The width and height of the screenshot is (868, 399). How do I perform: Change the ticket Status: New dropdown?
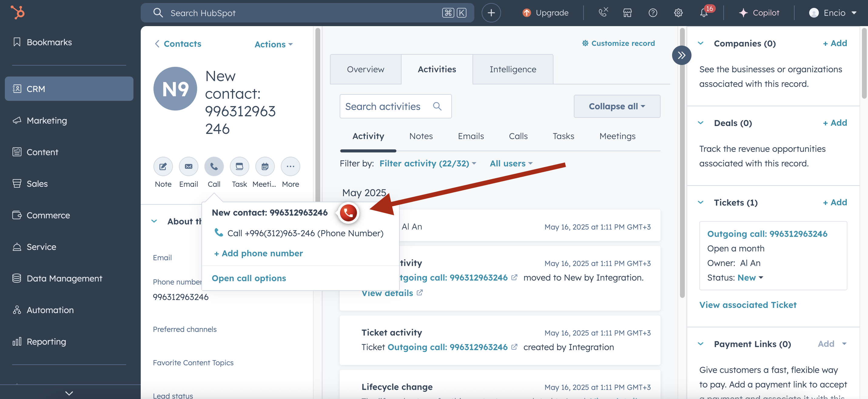(x=749, y=278)
